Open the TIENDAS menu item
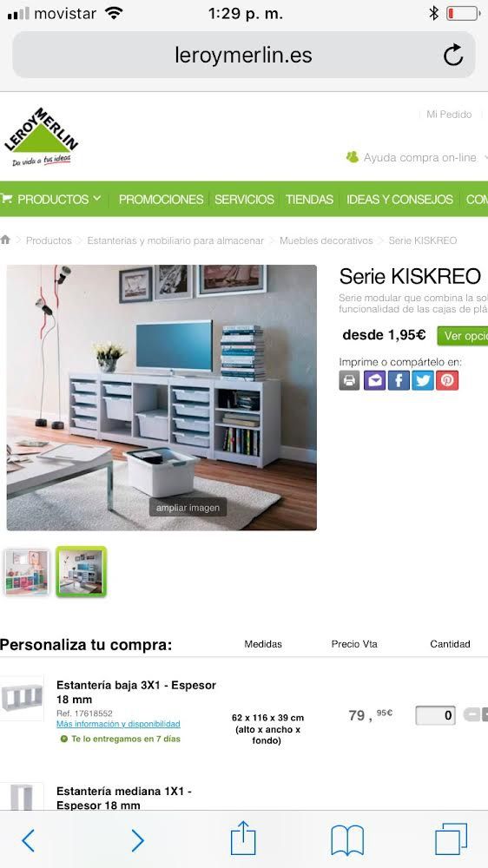Viewport: 488px width, 868px height. coord(309,200)
